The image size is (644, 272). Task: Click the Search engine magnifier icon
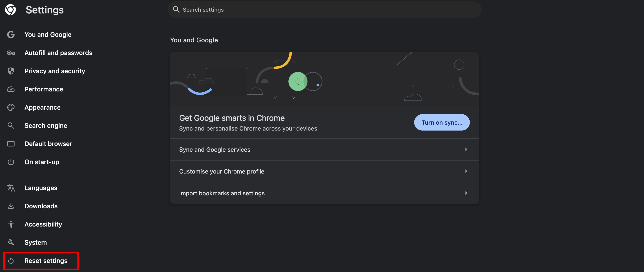11,126
